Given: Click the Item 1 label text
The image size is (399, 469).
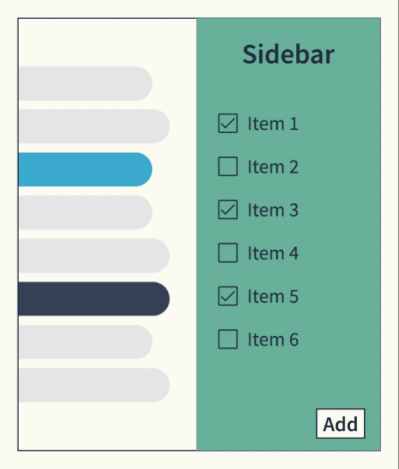Looking at the screenshot, I should (273, 124).
